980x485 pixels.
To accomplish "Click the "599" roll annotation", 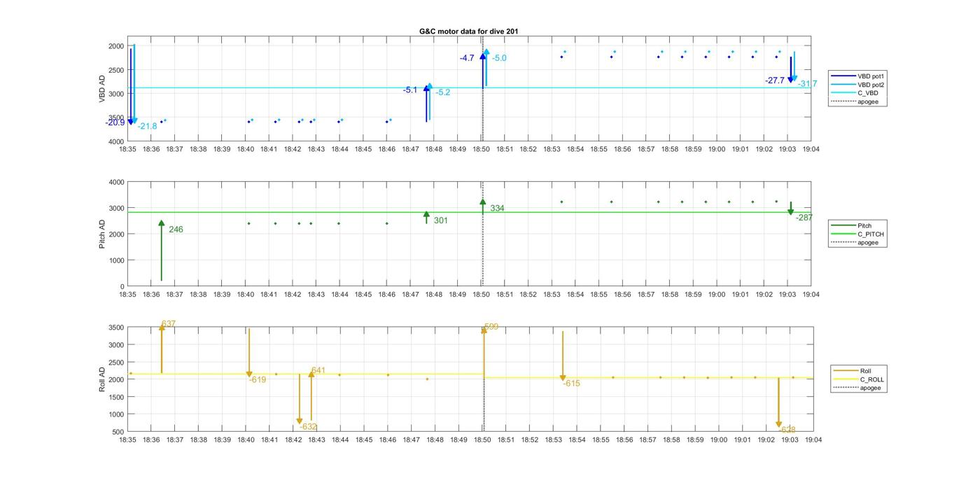I will 491,327.
